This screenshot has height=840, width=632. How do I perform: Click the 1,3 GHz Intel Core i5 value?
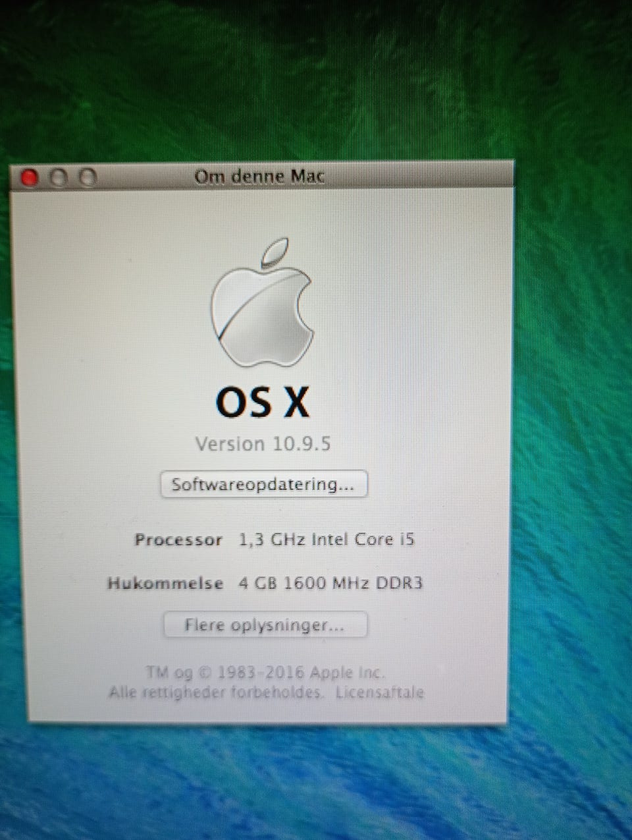point(327,540)
